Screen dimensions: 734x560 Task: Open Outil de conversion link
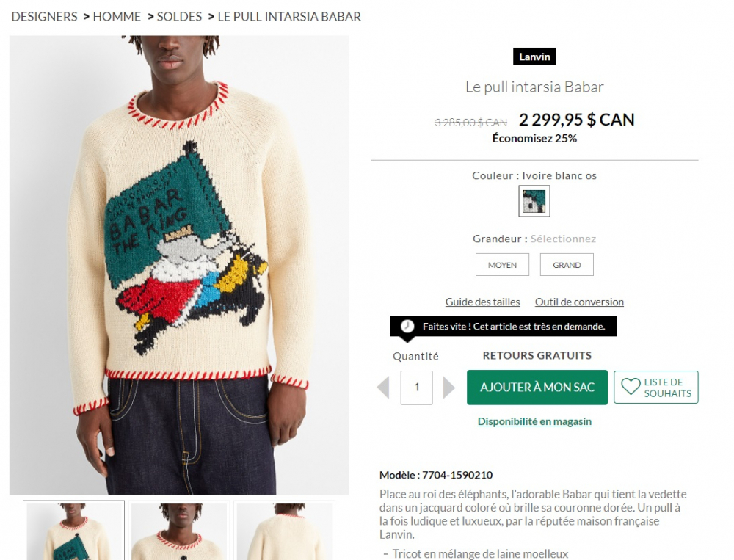pos(579,302)
